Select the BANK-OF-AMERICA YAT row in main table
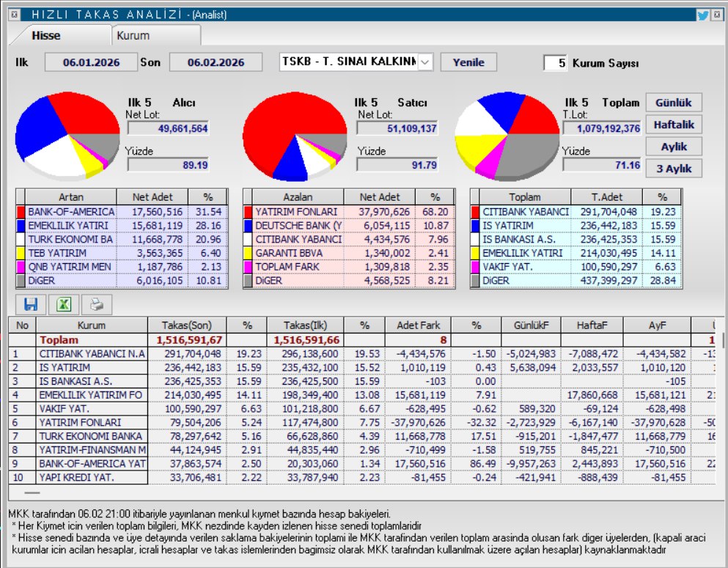728x568 pixels. (362, 464)
